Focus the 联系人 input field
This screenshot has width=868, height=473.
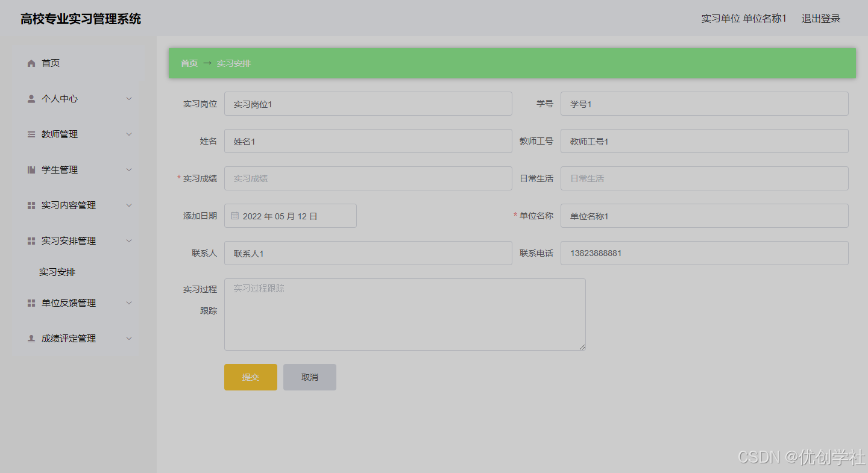(x=368, y=253)
